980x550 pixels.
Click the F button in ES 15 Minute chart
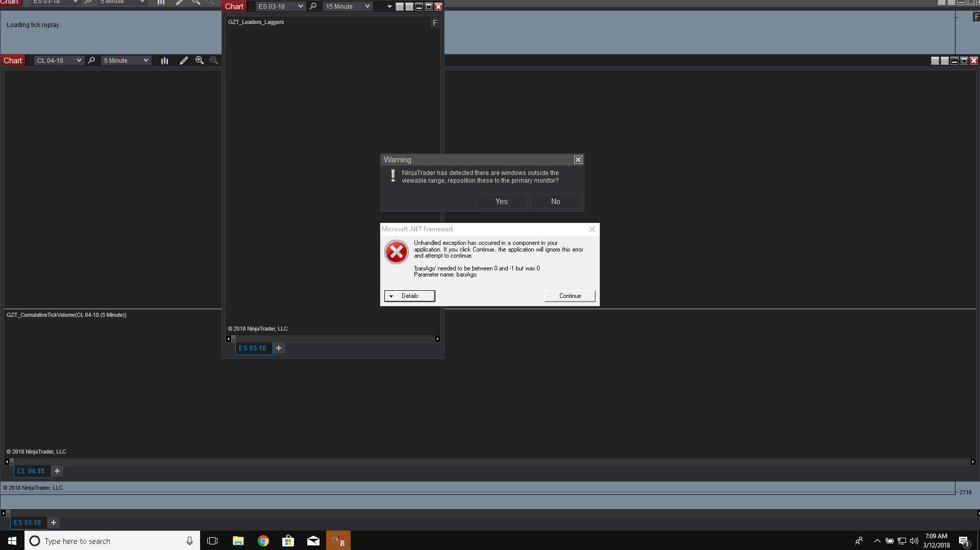pos(435,23)
